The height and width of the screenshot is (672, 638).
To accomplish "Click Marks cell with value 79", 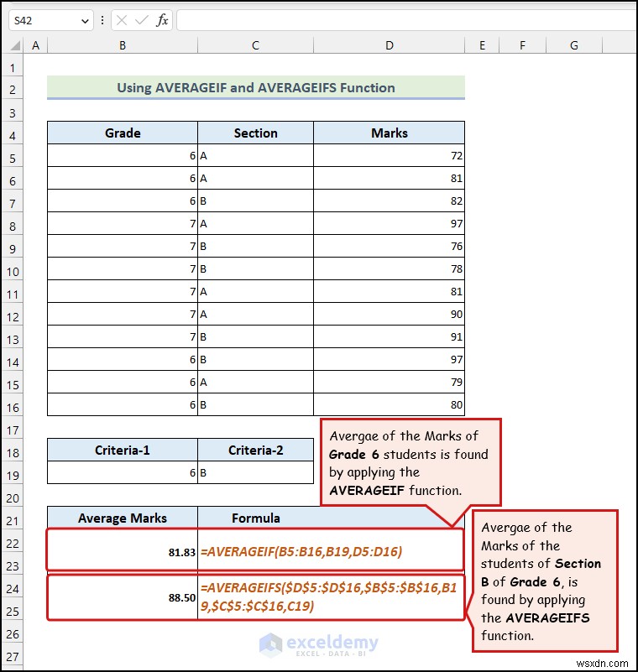I will pyautogui.click(x=389, y=382).
